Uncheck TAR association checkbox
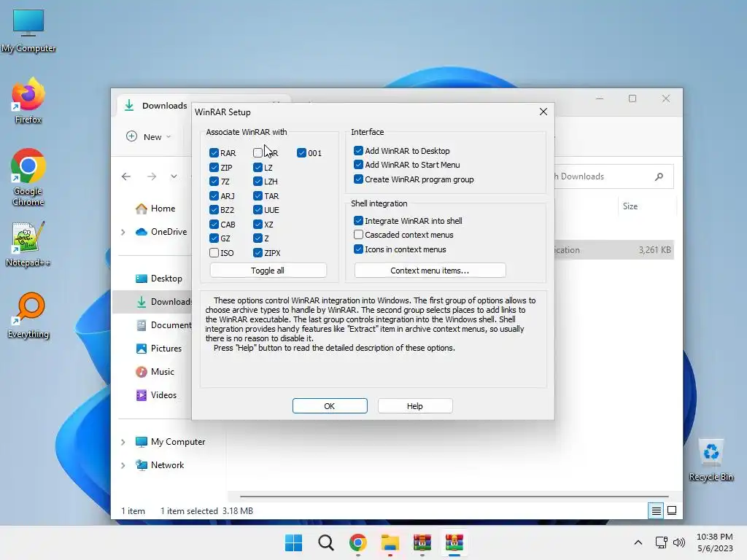The image size is (747, 560). (x=258, y=195)
